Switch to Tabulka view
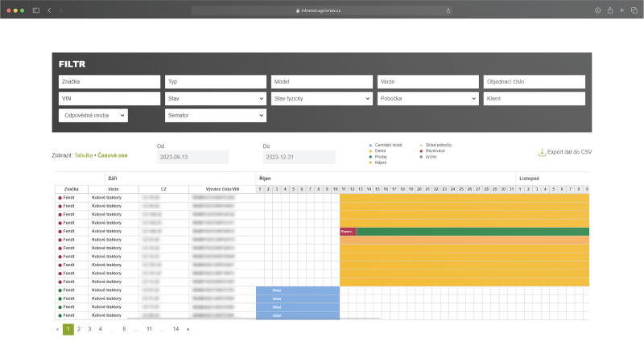This screenshot has height=362, width=644. tap(85, 154)
